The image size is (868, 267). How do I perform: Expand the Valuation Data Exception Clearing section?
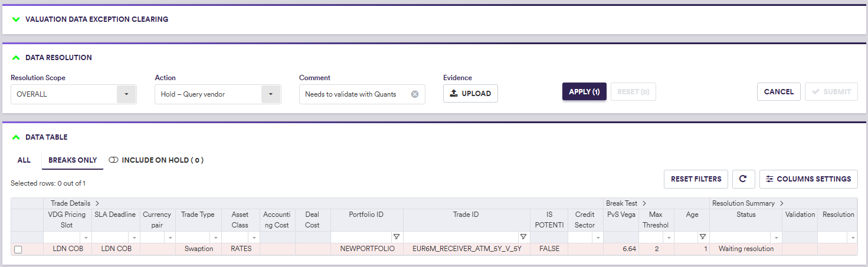[x=16, y=19]
